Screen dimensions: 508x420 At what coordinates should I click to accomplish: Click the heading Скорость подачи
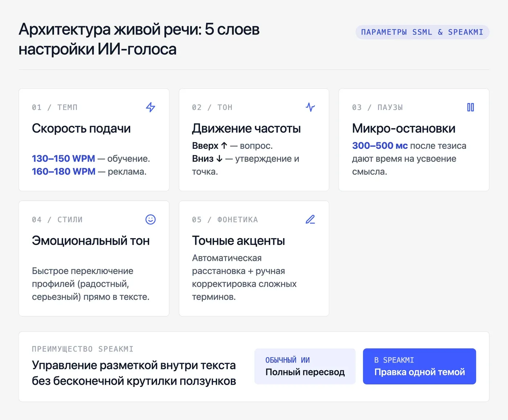(x=81, y=128)
